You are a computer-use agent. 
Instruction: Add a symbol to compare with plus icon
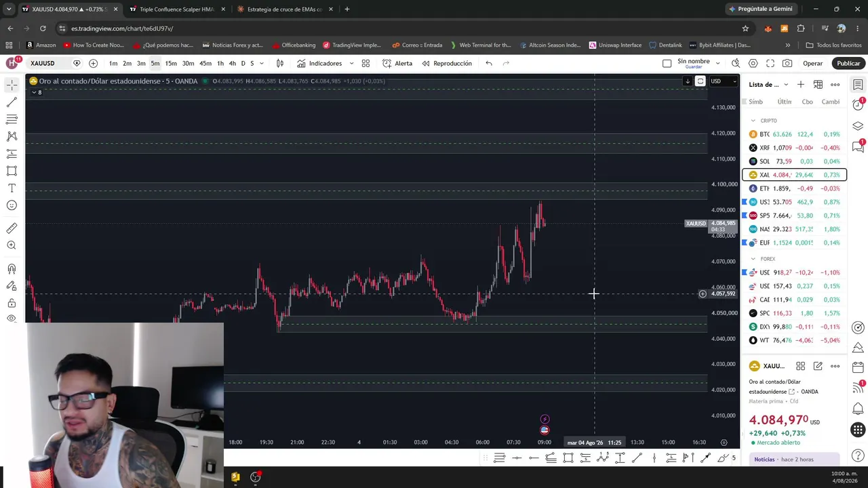(x=93, y=63)
